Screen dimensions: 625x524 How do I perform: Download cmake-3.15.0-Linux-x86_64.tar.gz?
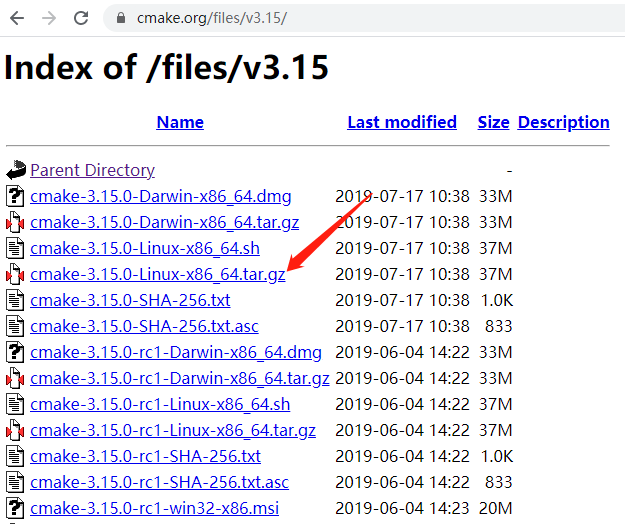(x=158, y=275)
